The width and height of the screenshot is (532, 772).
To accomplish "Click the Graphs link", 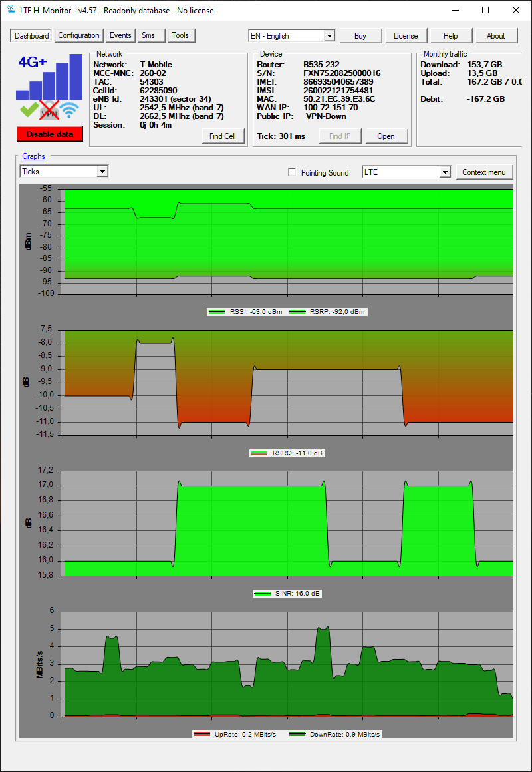I will (33, 156).
